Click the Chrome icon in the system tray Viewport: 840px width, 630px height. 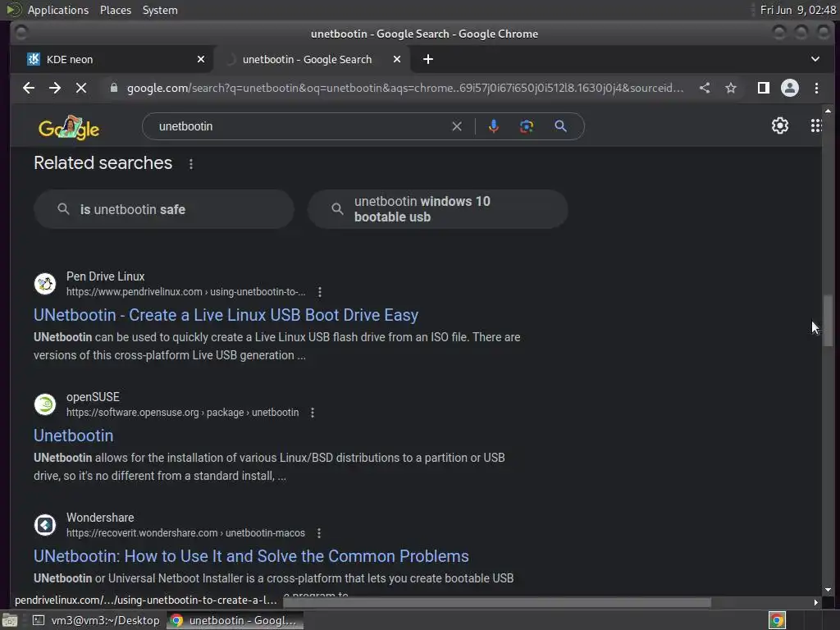(777, 620)
